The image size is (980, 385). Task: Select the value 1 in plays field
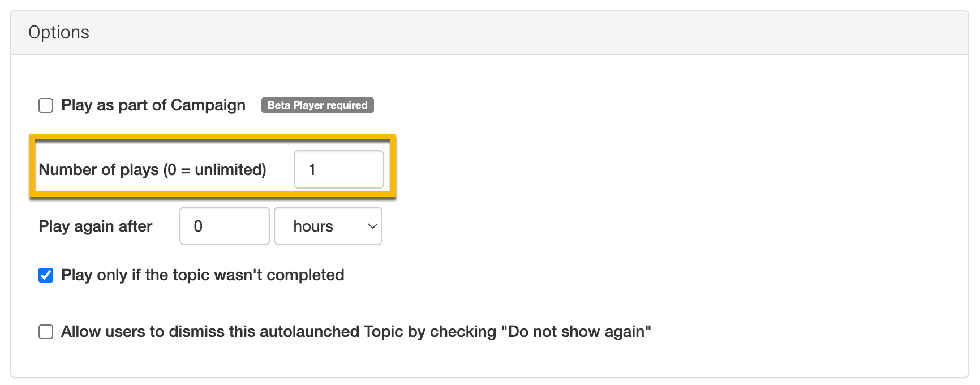pos(312,169)
